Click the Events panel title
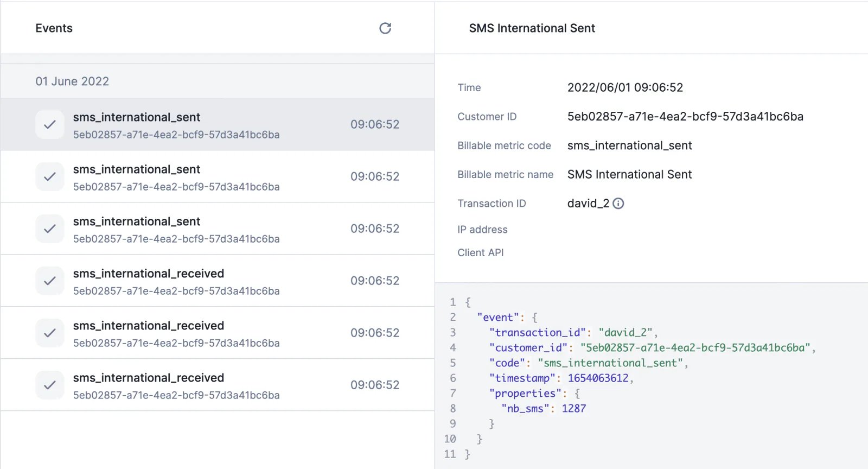Viewport: 868px width, 469px height. point(54,28)
